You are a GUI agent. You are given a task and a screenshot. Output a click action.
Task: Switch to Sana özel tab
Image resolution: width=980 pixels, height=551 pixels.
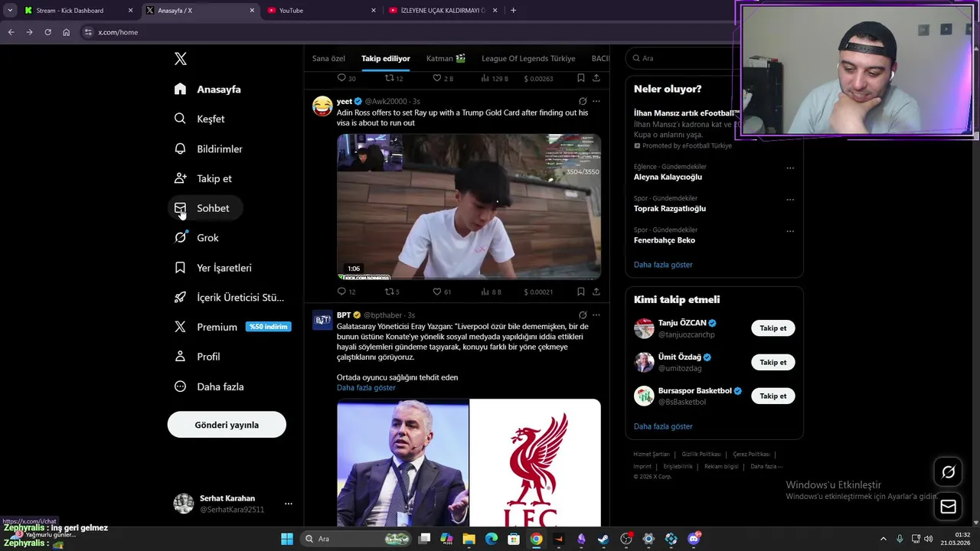(x=328, y=58)
